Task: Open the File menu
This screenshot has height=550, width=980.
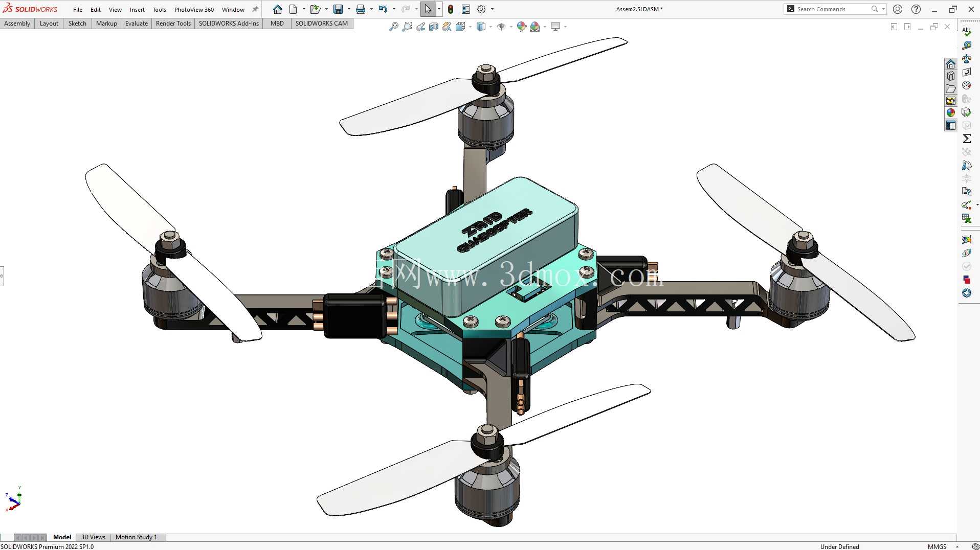Action: 78,10
